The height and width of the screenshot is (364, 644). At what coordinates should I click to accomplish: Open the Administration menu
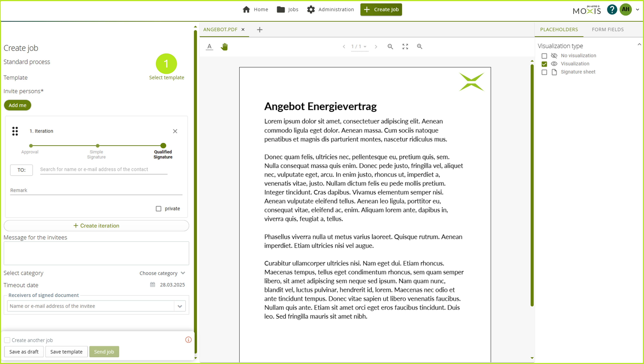pos(330,10)
